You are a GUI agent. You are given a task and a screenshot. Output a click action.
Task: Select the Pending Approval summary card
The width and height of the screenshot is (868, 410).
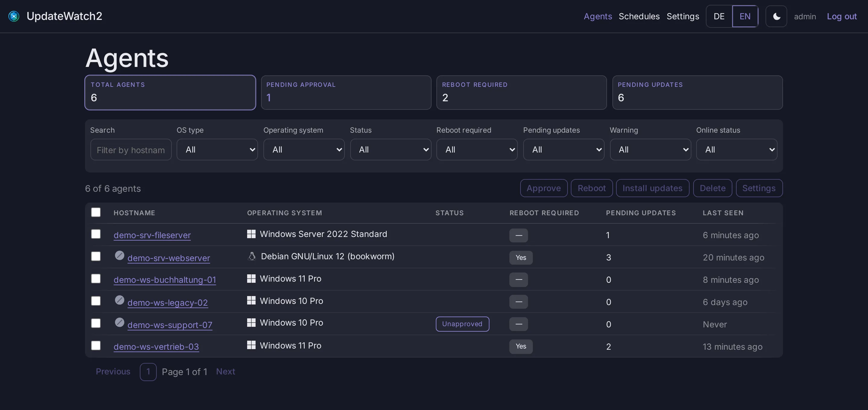[x=346, y=92]
